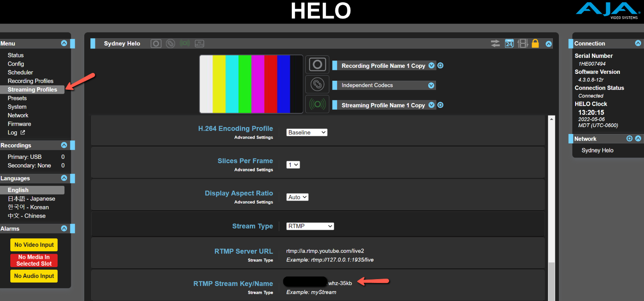
Task: Open the calendar scheduler icon
Action: coord(509,43)
